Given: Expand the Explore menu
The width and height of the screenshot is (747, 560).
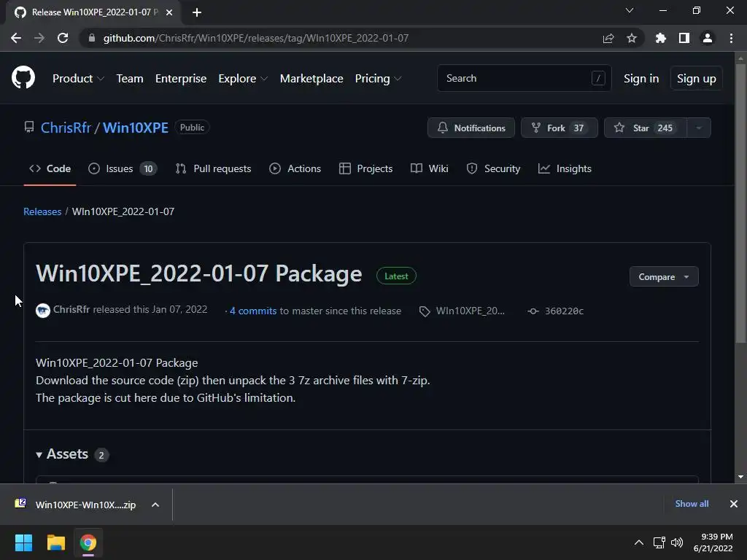Looking at the screenshot, I should [243, 79].
